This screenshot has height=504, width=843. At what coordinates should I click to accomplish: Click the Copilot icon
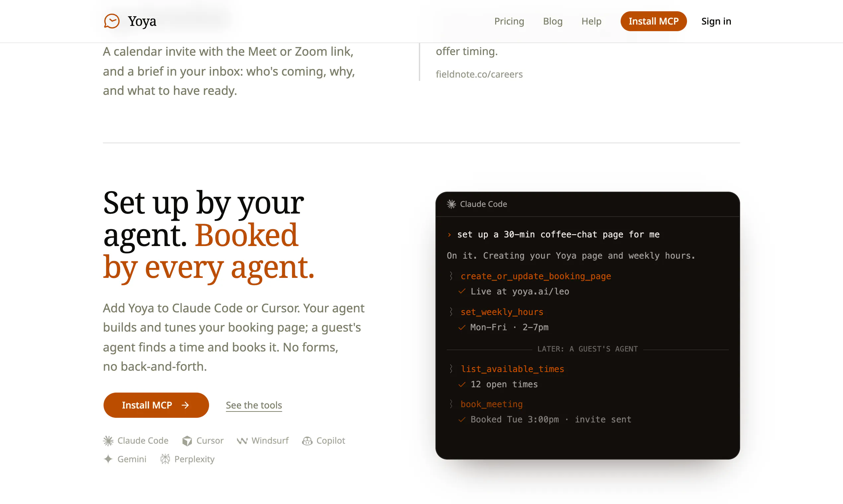coord(307,440)
